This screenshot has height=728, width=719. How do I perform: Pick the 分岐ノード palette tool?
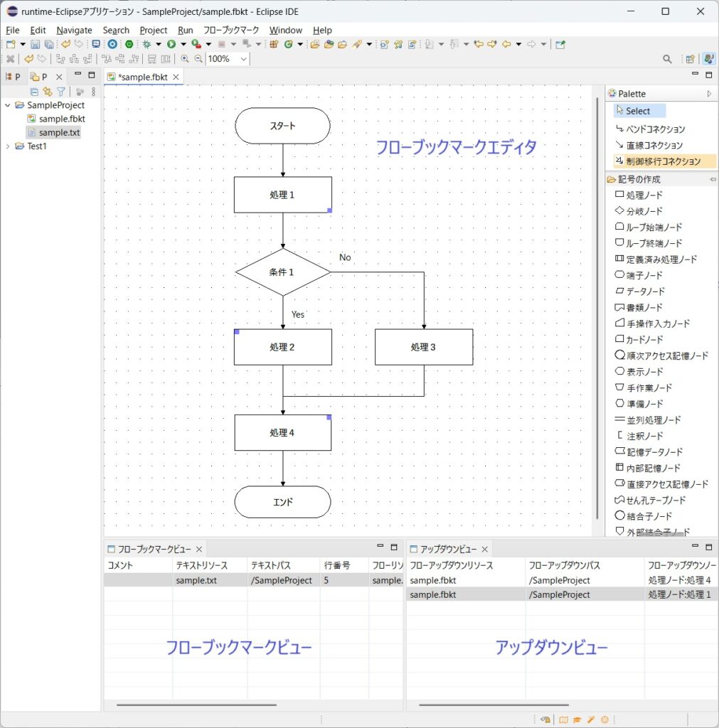644,211
